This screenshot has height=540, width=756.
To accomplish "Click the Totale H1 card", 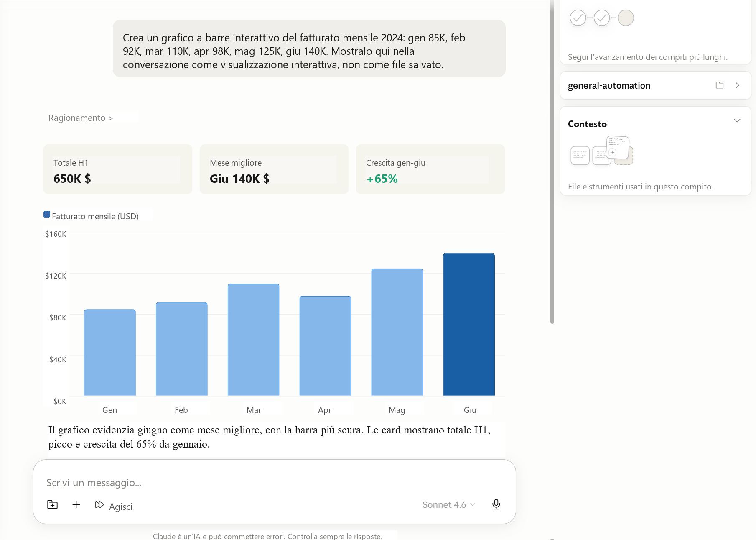I will (x=118, y=169).
